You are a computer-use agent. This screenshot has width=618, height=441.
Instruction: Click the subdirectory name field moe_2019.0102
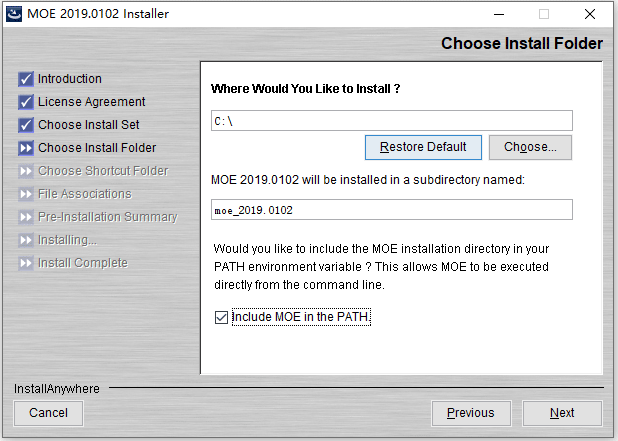pos(391,210)
